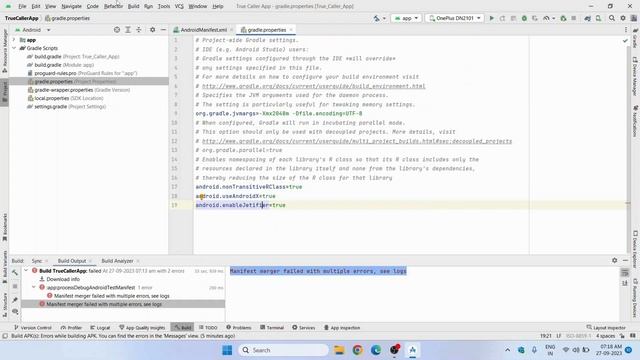Click Profile app icon with dropdown
Screen dimensions: 640x360
coord(548,18)
